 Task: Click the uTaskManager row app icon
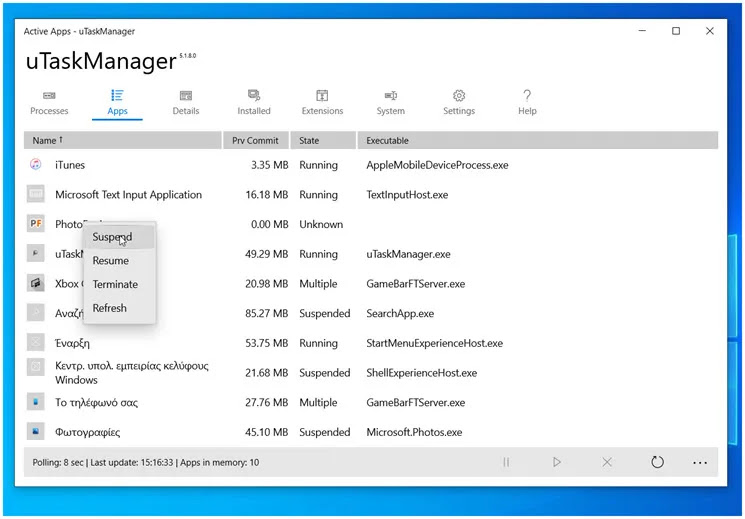36,253
